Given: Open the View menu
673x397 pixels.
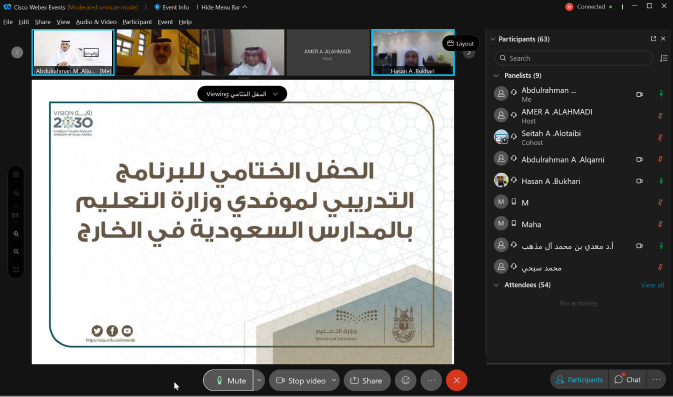Looking at the screenshot, I should [63, 22].
